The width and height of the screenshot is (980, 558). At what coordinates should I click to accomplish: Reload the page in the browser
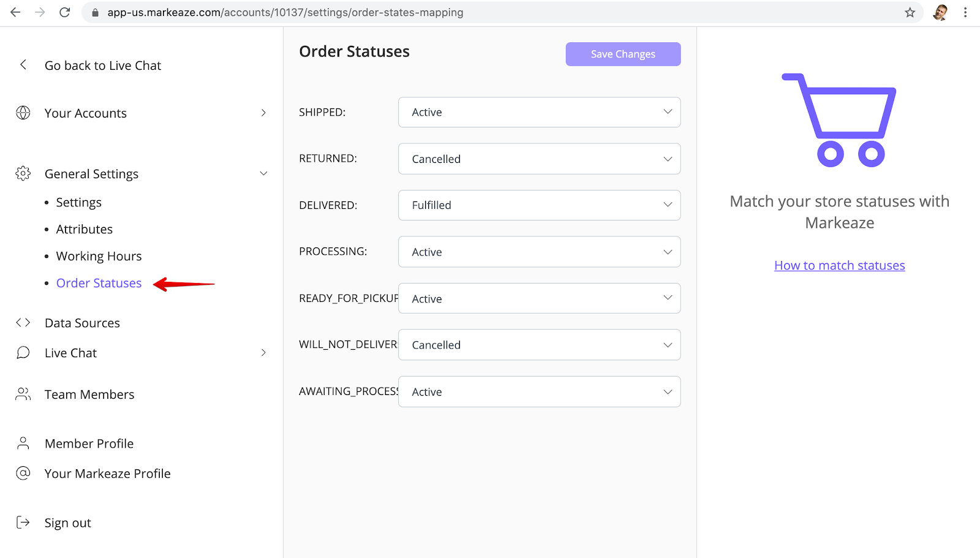(x=65, y=12)
